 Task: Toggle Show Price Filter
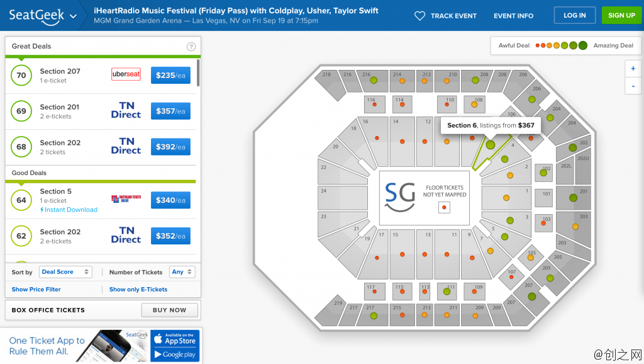tap(36, 290)
